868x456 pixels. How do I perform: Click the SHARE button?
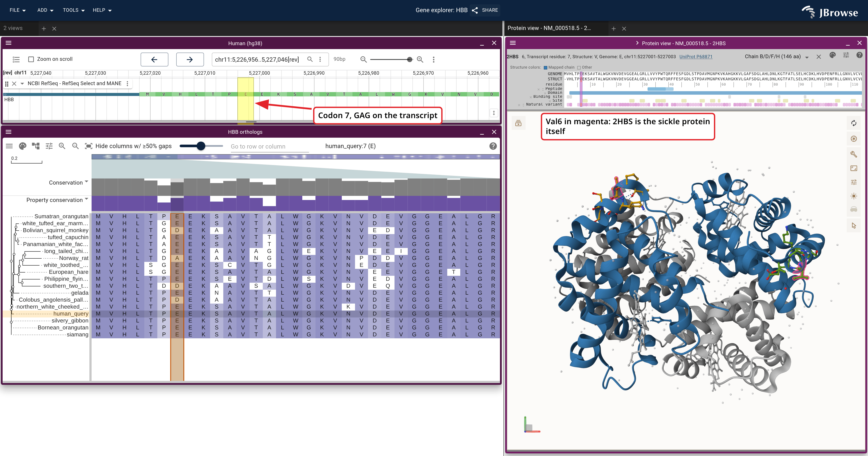pos(485,10)
